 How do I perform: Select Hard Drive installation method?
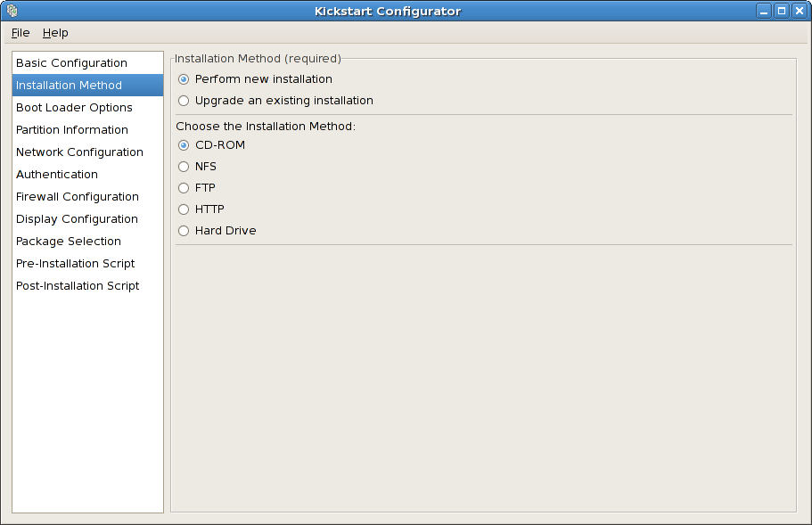click(184, 231)
